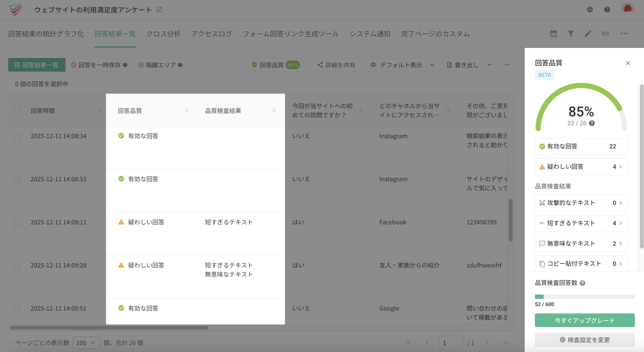Click the globe language icon
The width and height of the screenshot is (644, 352).
point(590,10)
